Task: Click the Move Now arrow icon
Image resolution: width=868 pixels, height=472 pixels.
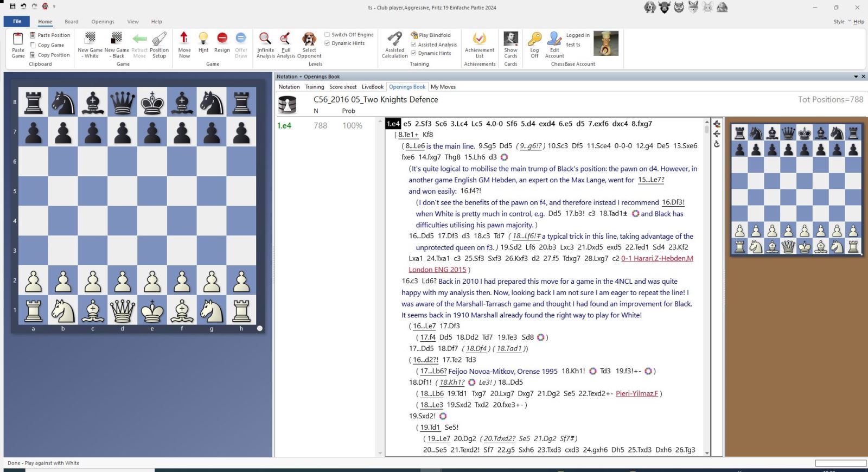Action: 184,39
